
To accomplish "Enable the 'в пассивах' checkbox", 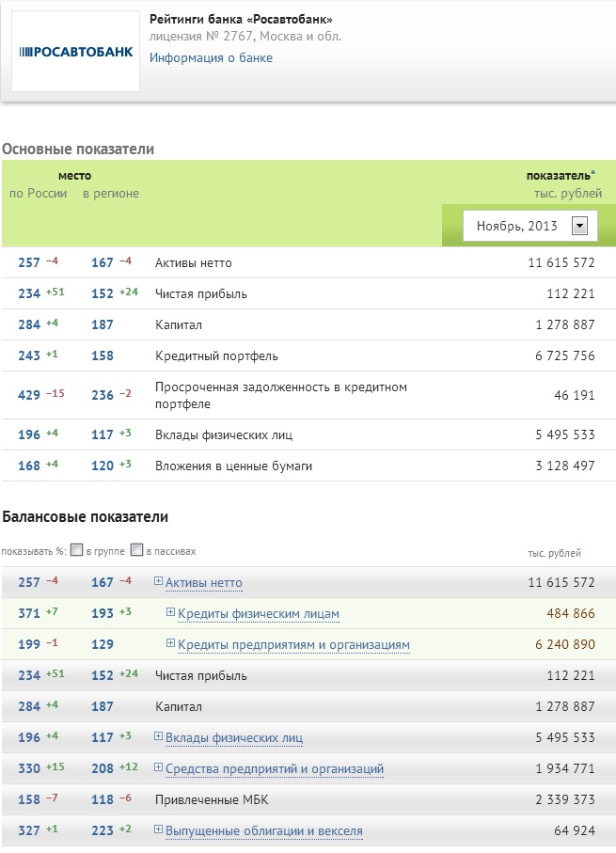I will (137, 550).
